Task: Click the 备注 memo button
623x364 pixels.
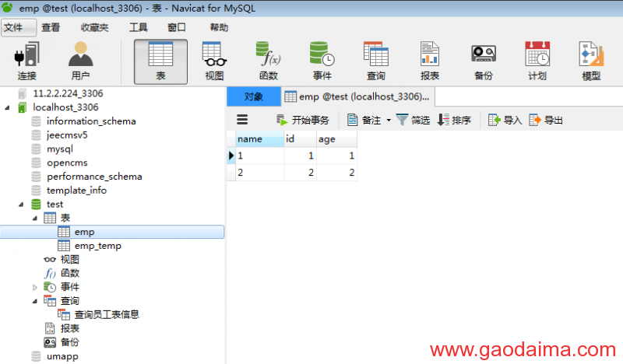Action: 364,120
